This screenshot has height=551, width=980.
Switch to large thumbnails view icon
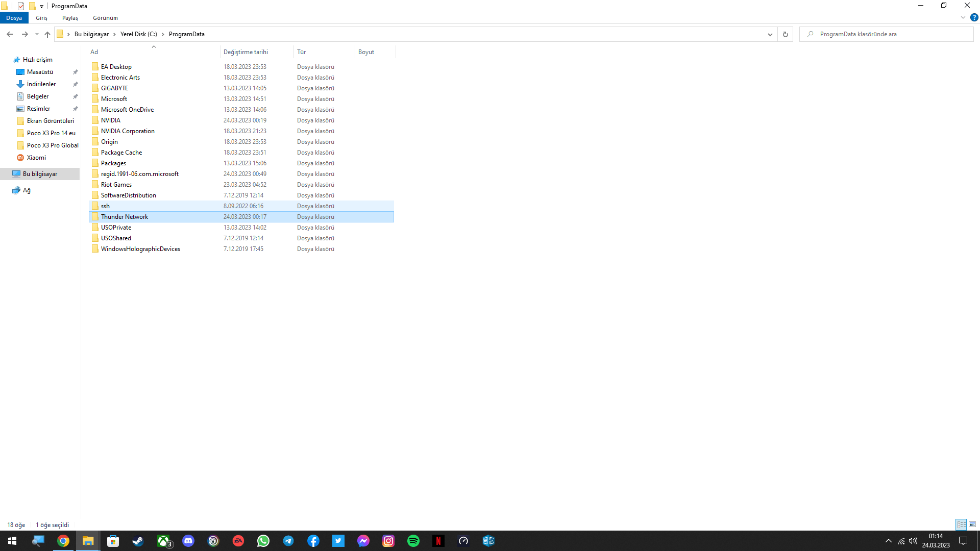tap(972, 524)
